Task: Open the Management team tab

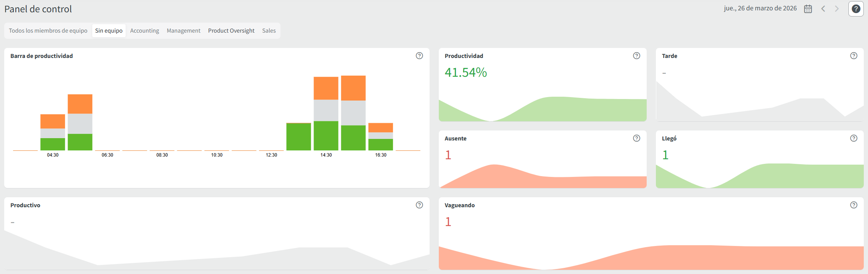Action: [x=183, y=31]
